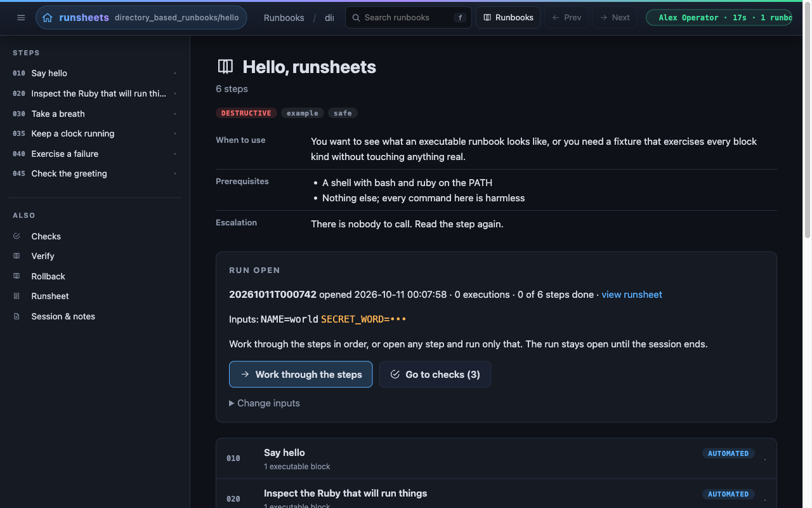Open the view runsheet link
The image size is (812, 508).
tap(632, 295)
